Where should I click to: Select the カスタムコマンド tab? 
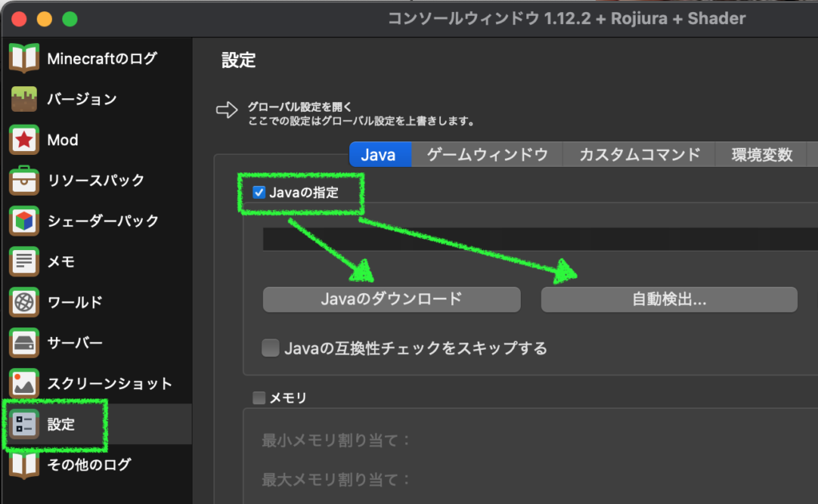(x=640, y=154)
